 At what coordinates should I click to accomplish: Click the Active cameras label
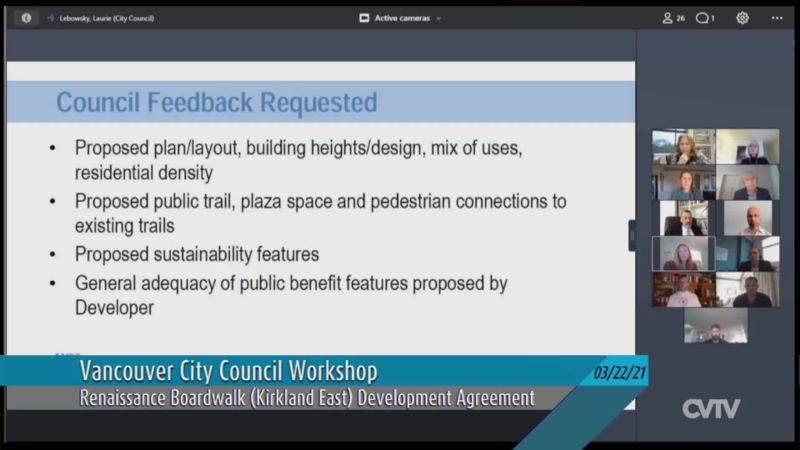pyautogui.click(x=402, y=18)
